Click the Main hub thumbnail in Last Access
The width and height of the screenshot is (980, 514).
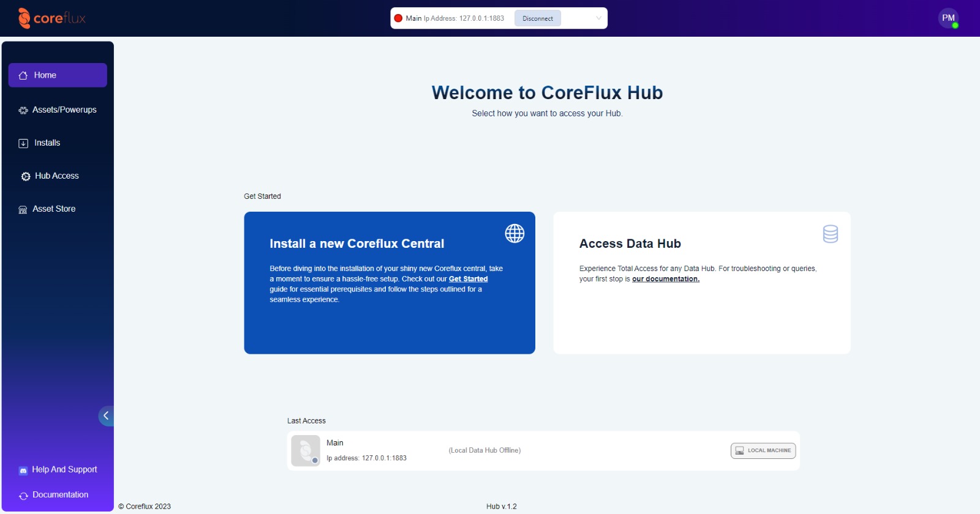pos(305,450)
